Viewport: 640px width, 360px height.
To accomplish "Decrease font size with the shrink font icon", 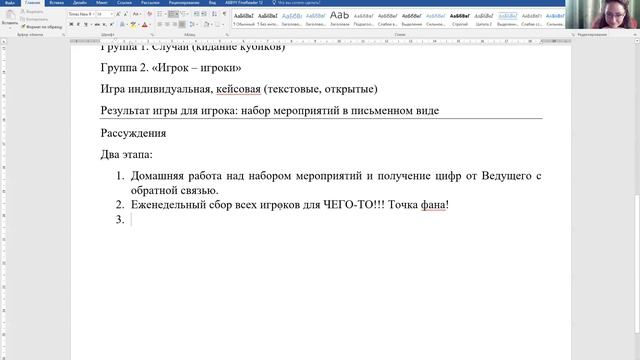I will point(126,14).
